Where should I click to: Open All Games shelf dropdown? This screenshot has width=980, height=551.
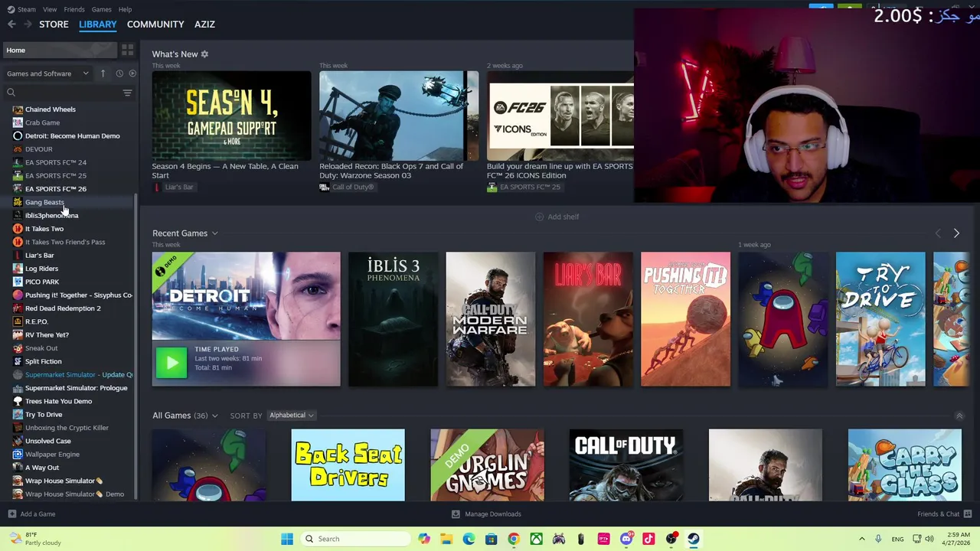214,416
